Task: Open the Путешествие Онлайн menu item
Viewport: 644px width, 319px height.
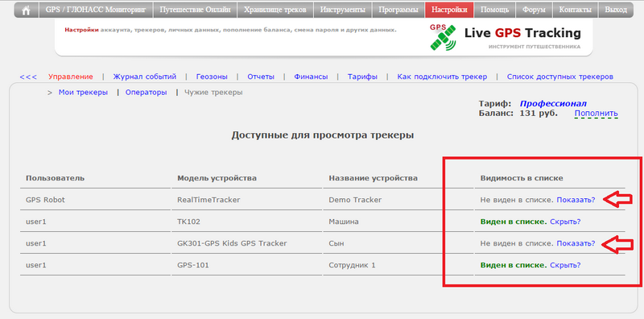Action: (195, 10)
